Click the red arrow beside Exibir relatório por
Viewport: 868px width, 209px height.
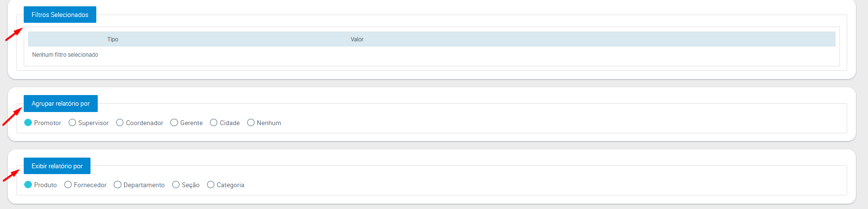(12, 175)
